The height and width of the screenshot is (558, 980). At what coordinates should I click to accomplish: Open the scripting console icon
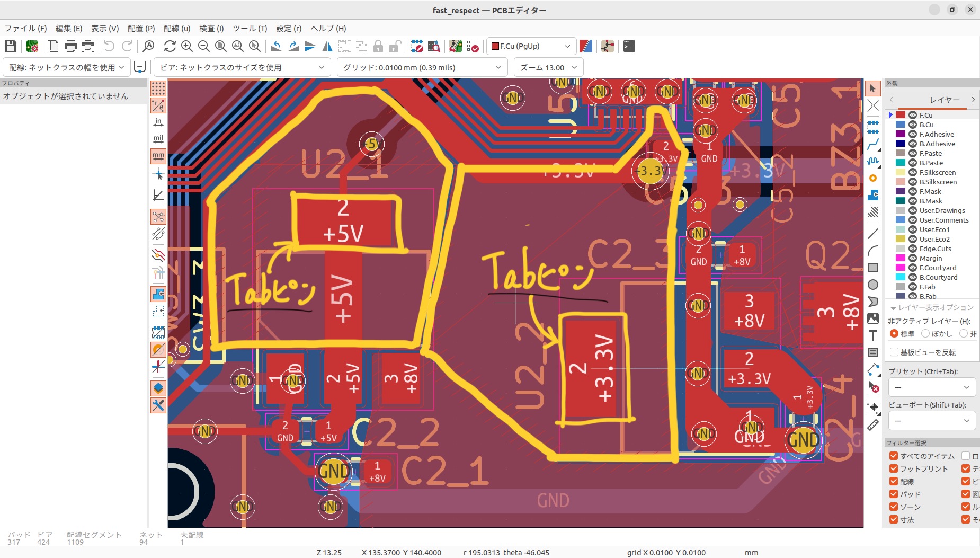(629, 46)
